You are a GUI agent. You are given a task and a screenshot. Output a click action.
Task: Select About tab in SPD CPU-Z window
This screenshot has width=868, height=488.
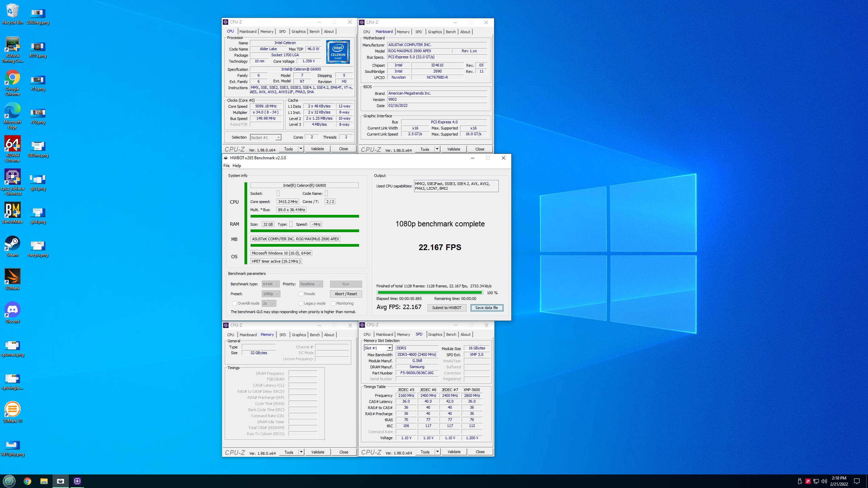pos(465,334)
